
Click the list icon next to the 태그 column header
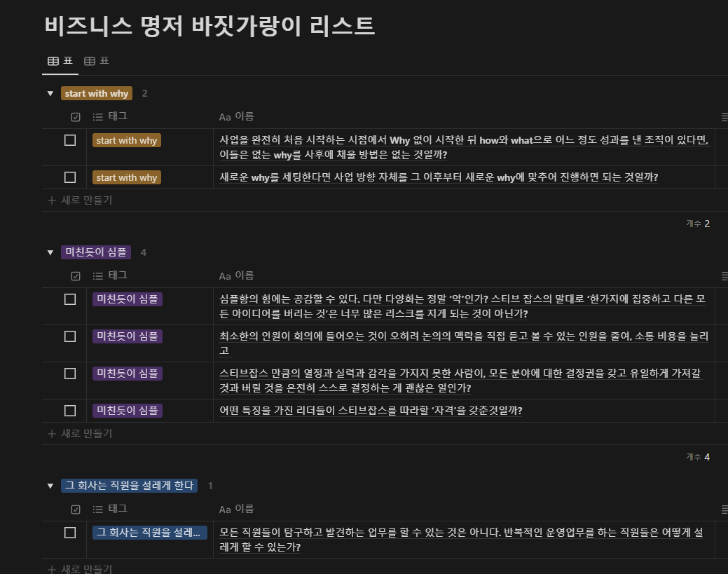97,116
